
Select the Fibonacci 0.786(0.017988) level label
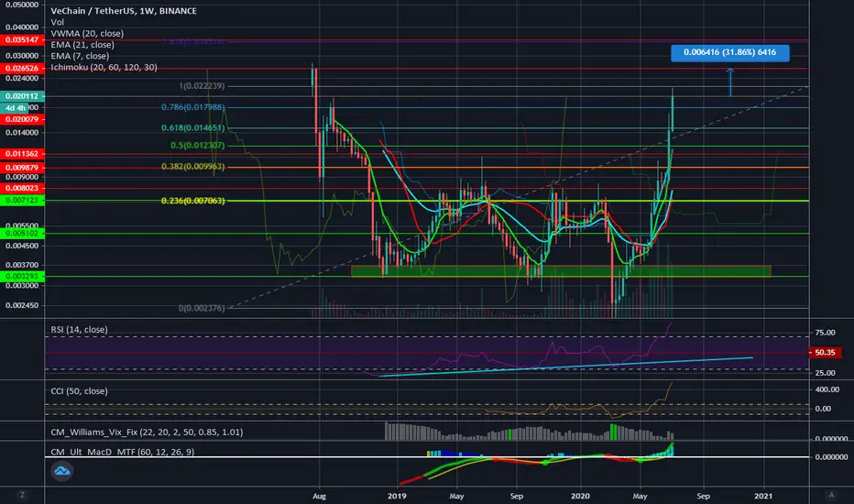point(192,107)
